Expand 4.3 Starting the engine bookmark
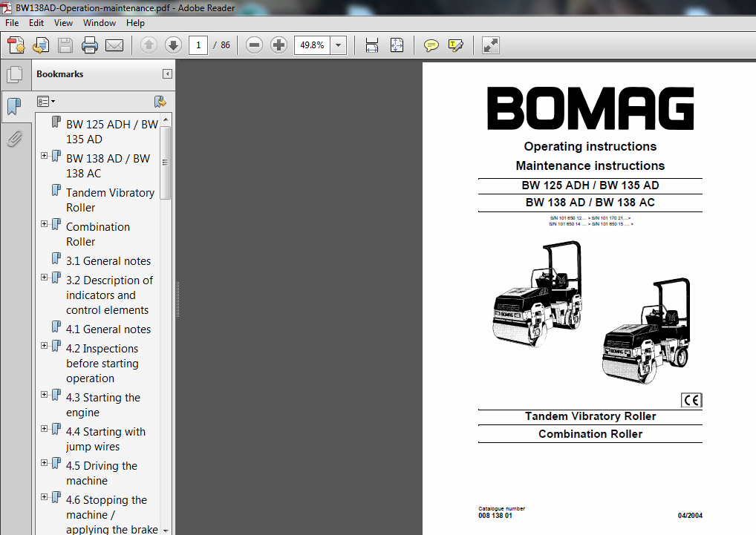This screenshot has height=535, width=756. click(x=45, y=395)
